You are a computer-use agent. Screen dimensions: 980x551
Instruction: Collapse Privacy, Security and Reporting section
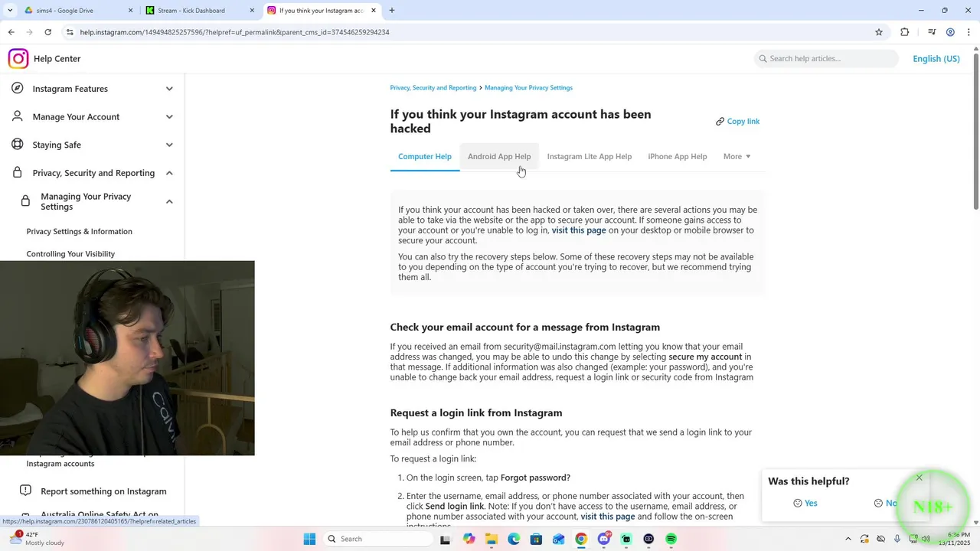pyautogui.click(x=169, y=173)
